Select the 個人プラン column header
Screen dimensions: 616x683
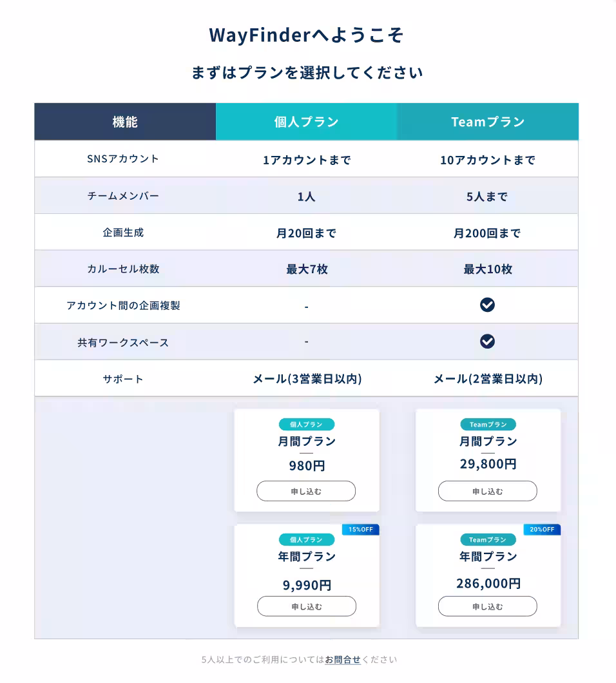click(x=306, y=121)
